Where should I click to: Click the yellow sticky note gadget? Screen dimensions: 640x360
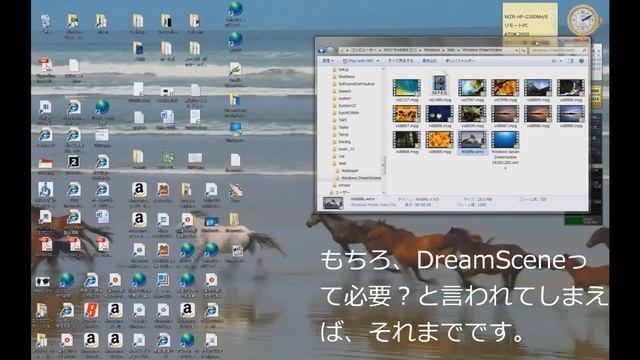pos(530,21)
